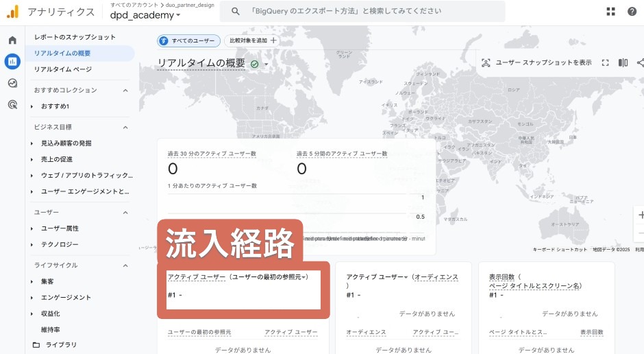This screenshot has width=644, height=354.
Task: Enter fullscreen using the expand icon
Action: click(605, 62)
